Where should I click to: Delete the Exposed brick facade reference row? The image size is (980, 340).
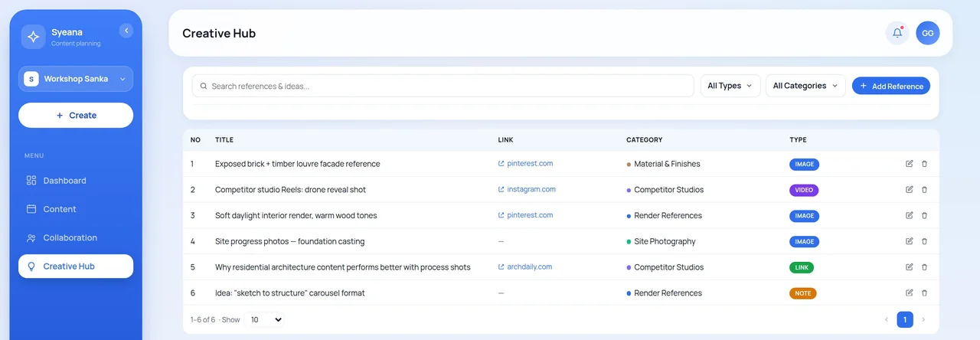point(924,164)
